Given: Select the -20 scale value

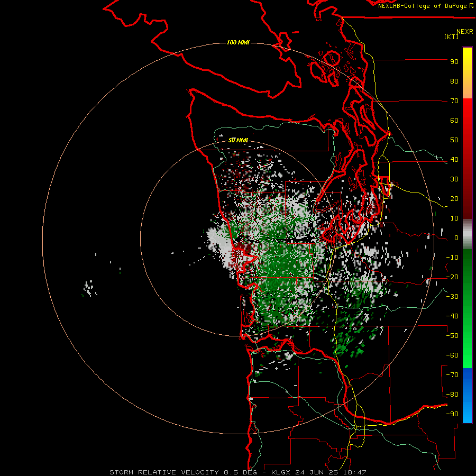Looking at the screenshot, I should coord(452,277).
